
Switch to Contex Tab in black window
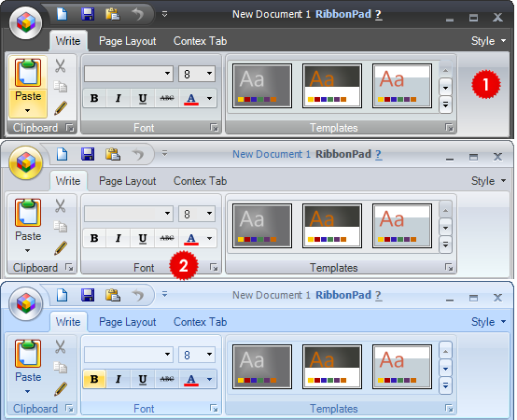[x=200, y=41]
